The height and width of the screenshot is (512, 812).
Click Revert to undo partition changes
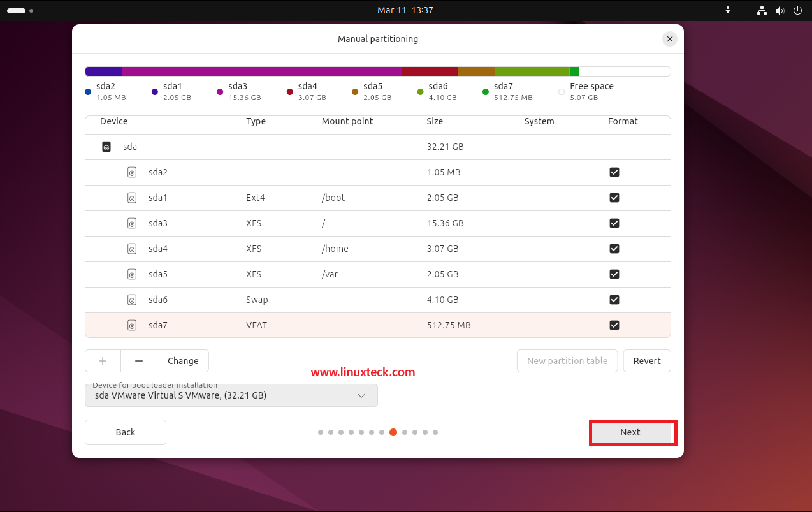[x=646, y=361]
